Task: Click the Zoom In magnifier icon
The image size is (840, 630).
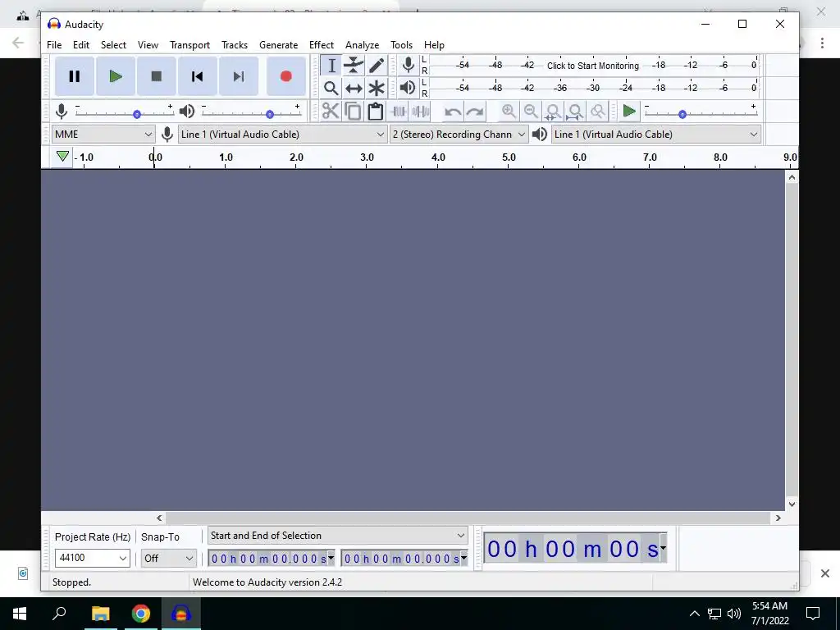Action: click(509, 112)
